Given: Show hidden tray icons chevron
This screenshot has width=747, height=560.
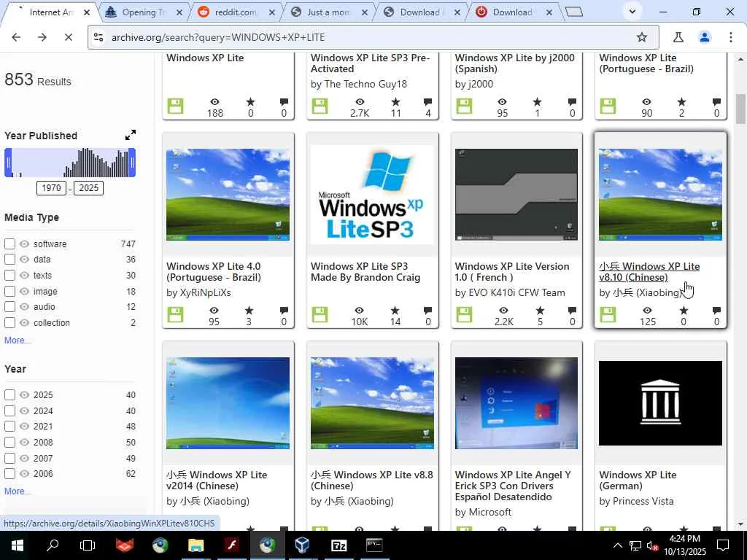Looking at the screenshot, I should (x=617, y=545).
